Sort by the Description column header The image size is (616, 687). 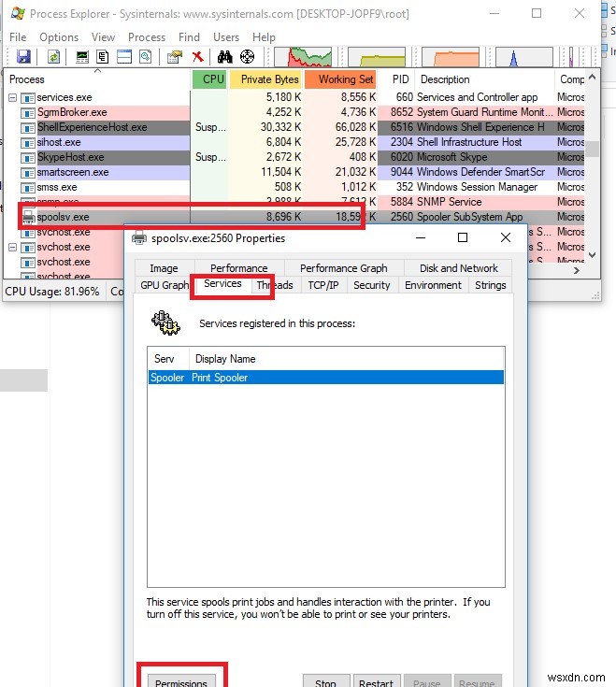point(484,79)
